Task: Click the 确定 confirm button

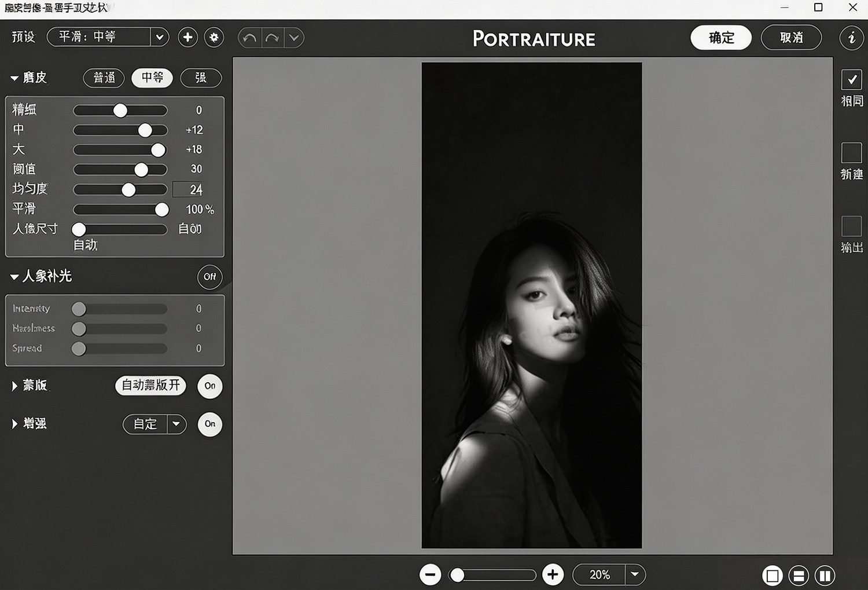Action: pos(721,38)
